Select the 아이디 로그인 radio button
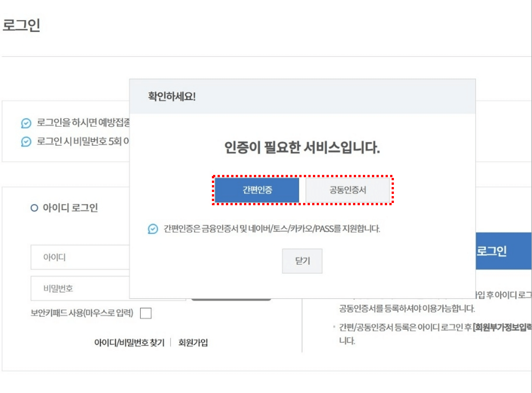Image resolution: width=532 pixels, height=393 pixels. point(34,208)
